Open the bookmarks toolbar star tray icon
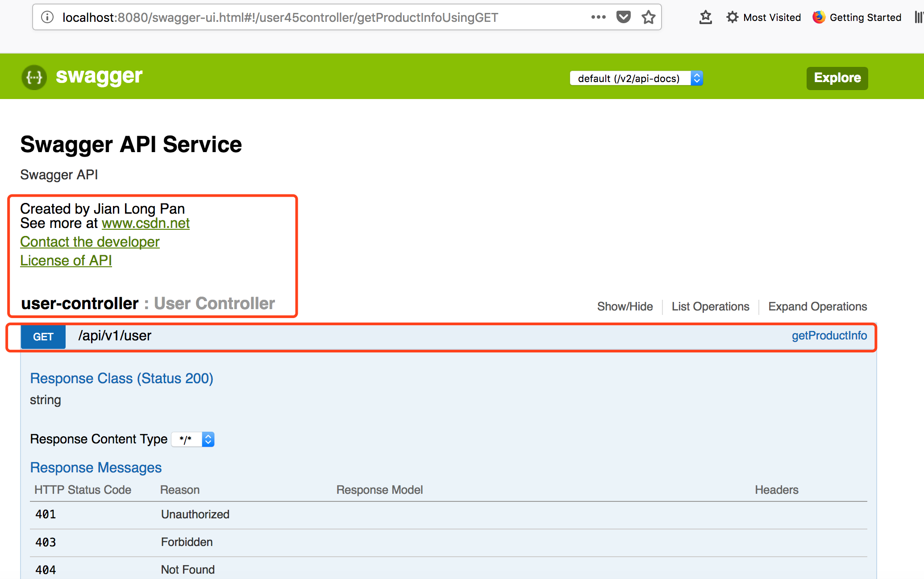 click(x=705, y=17)
